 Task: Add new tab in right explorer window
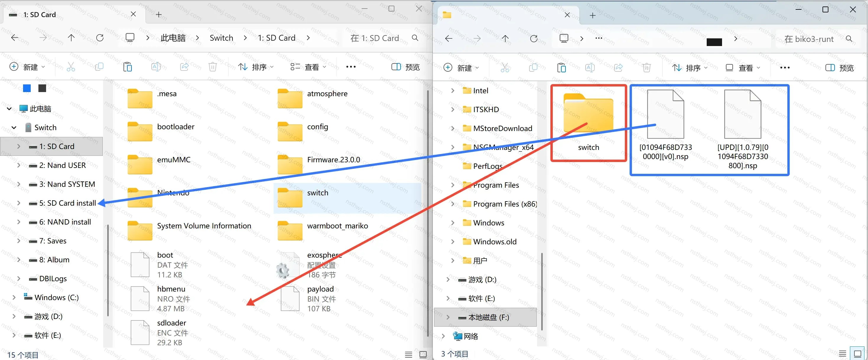[592, 15]
